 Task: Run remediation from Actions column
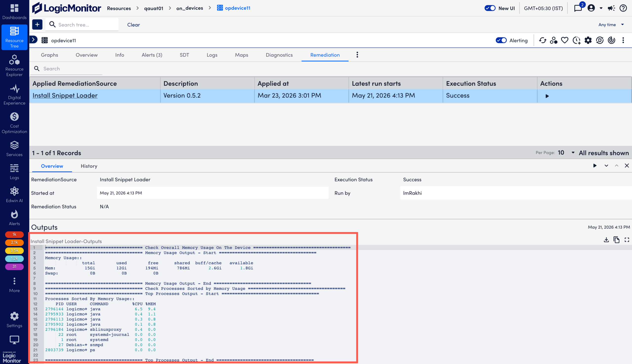tap(547, 96)
